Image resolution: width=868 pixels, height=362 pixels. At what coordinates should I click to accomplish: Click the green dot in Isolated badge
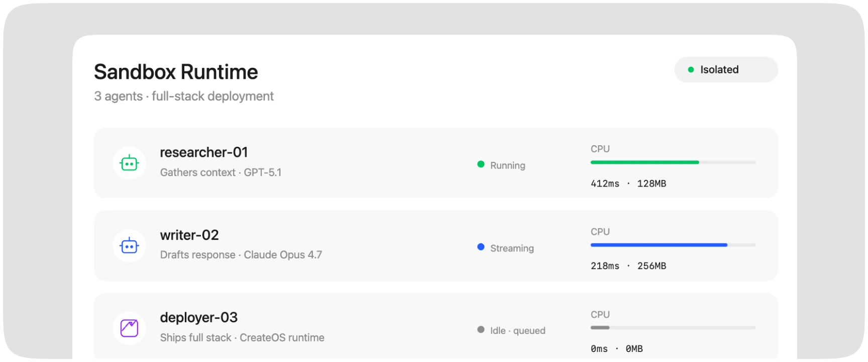(x=691, y=70)
